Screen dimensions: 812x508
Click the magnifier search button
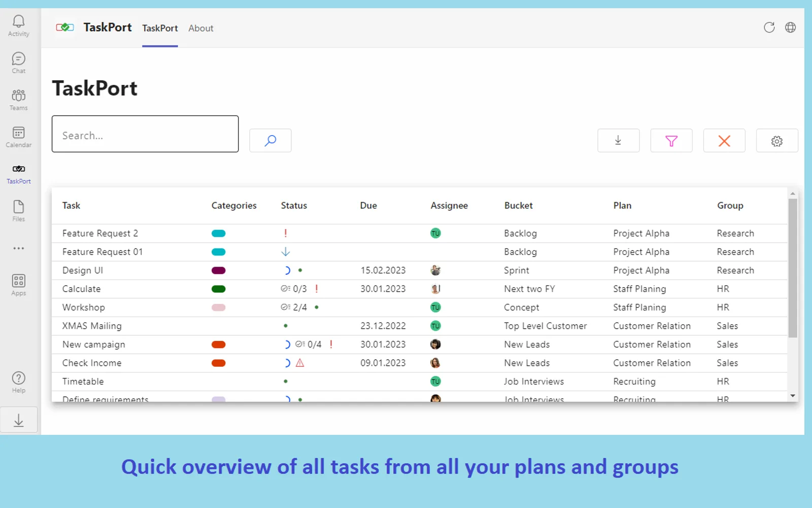point(270,140)
